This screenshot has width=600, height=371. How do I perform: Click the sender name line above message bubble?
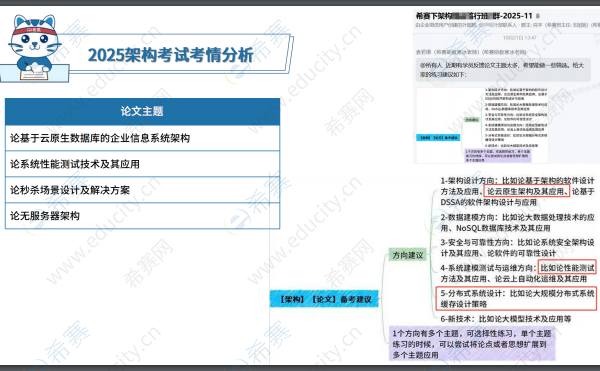(x=471, y=52)
